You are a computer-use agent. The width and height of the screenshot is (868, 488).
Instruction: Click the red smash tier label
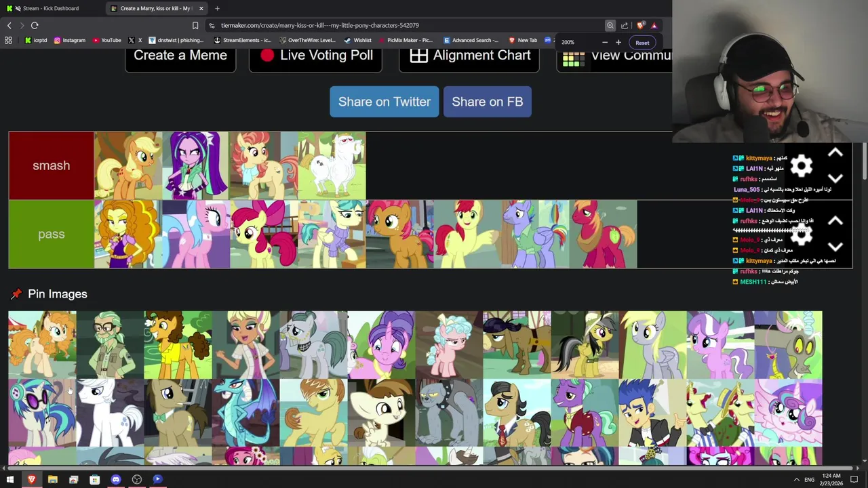(x=52, y=165)
